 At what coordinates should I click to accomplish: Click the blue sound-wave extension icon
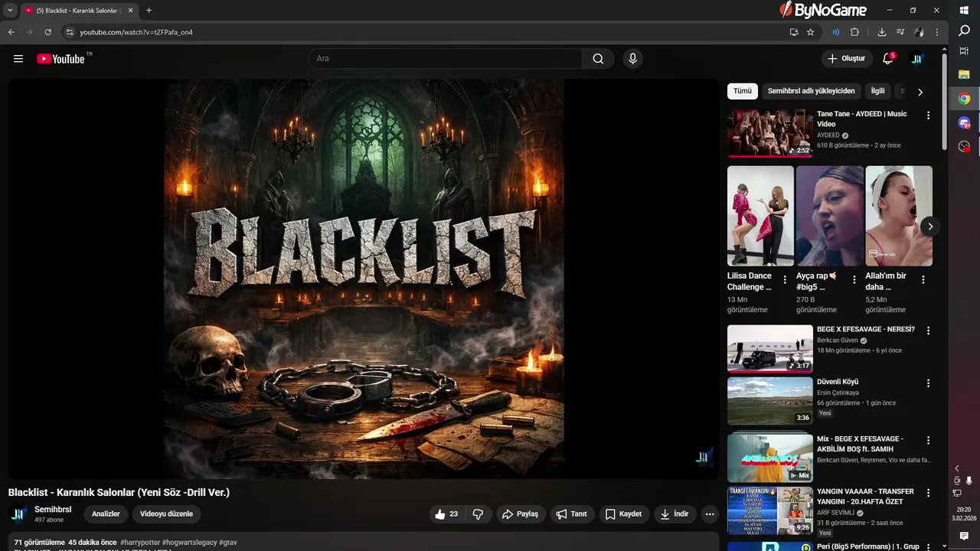point(835,32)
